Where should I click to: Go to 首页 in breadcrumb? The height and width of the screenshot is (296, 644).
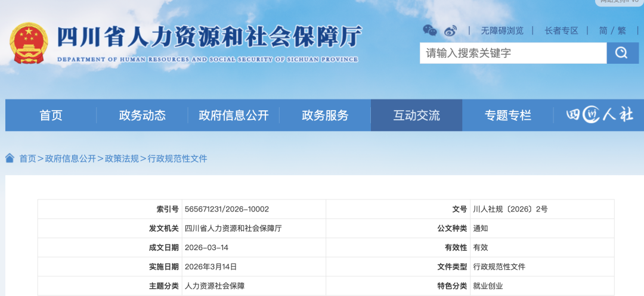tap(28, 158)
